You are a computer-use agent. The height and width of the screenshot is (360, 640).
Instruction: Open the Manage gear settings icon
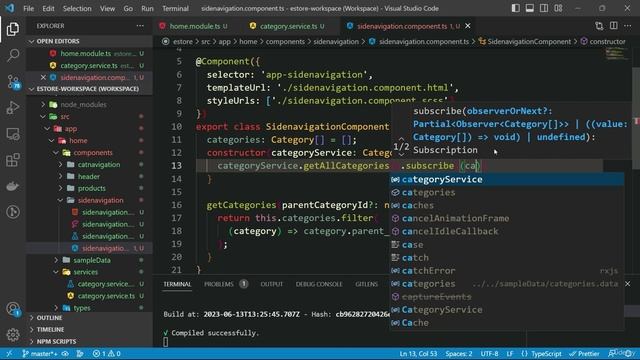pyautogui.click(x=13, y=335)
